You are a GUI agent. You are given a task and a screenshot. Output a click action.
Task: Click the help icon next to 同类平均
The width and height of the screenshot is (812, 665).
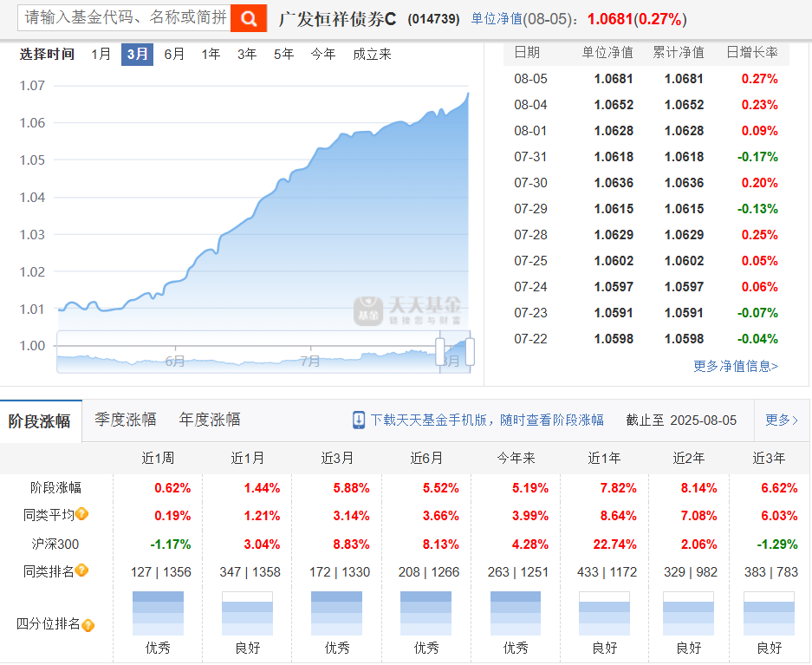(81, 514)
